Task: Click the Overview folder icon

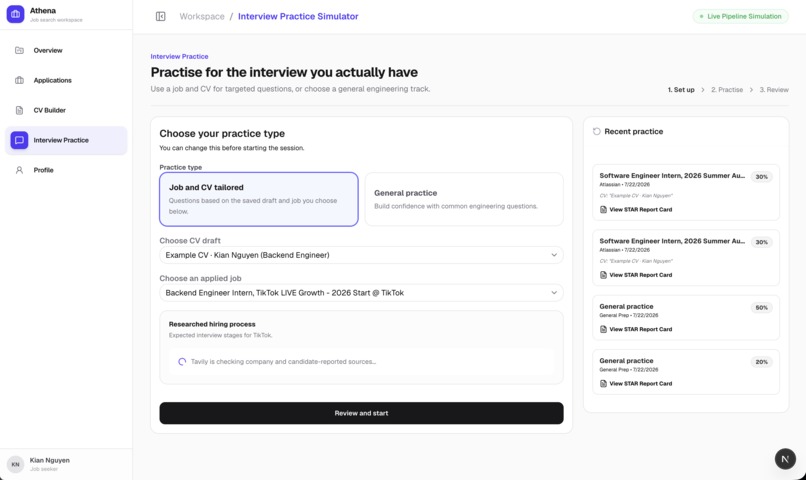Action: 20,50
